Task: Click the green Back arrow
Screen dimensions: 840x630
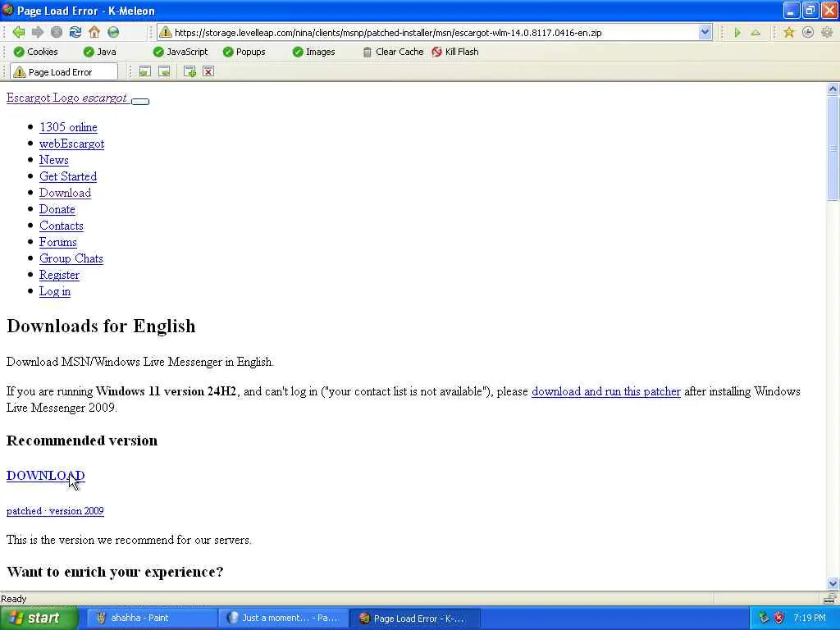Action: (x=19, y=33)
